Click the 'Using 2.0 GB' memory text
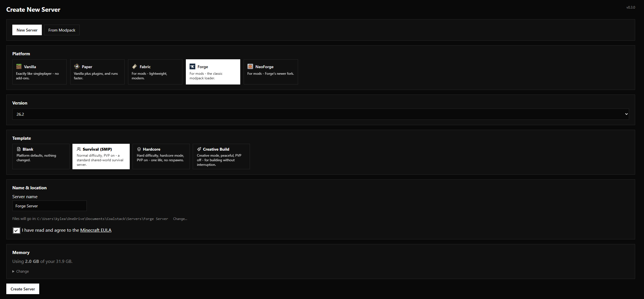 tap(42, 261)
